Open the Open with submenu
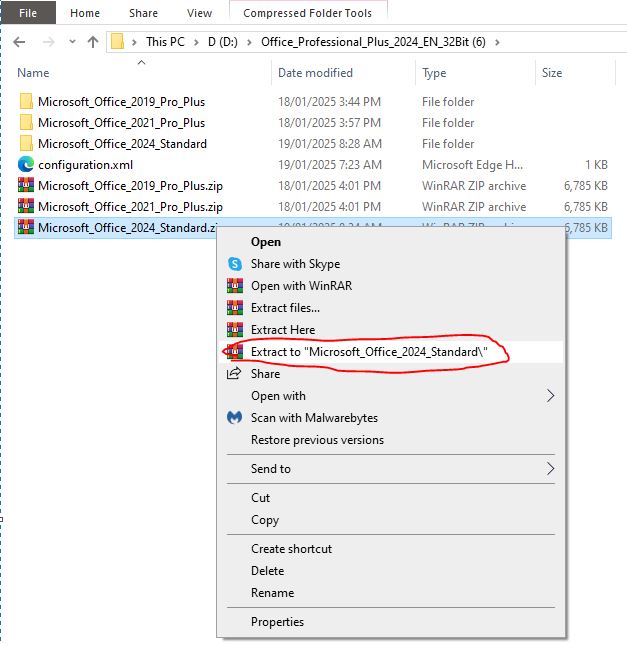627x645 pixels. pyautogui.click(x=278, y=396)
